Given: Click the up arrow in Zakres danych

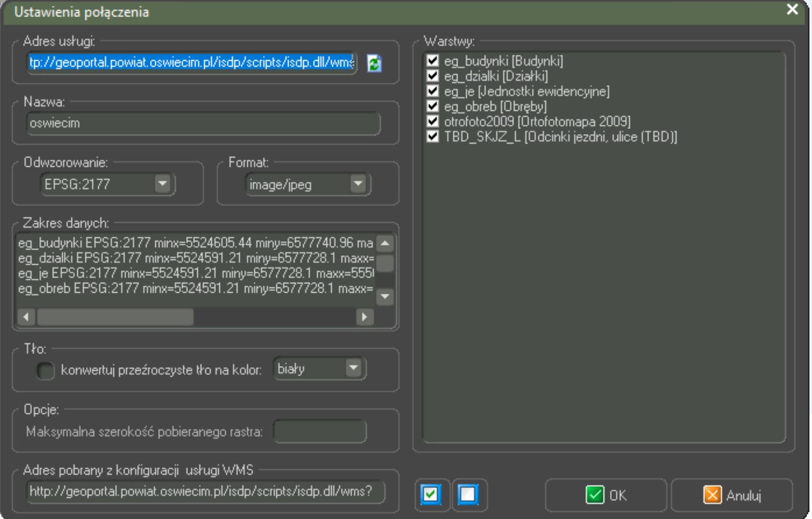Looking at the screenshot, I should click(x=385, y=243).
